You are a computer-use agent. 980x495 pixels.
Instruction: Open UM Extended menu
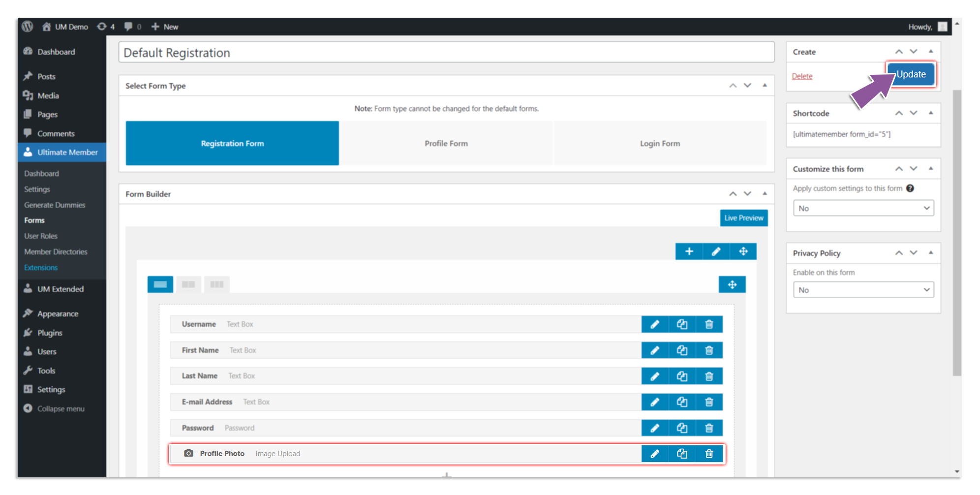coord(61,289)
